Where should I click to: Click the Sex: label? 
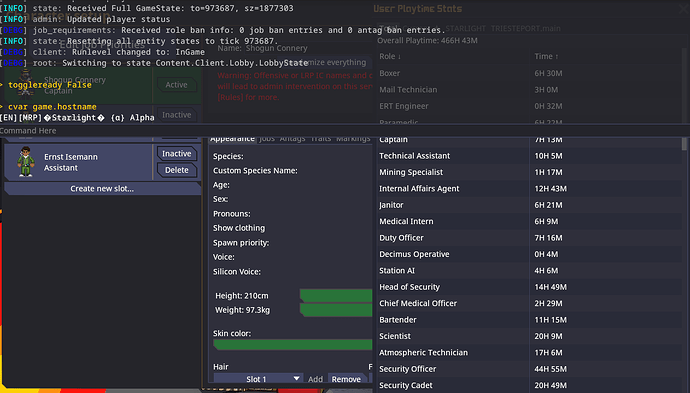click(220, 199)
